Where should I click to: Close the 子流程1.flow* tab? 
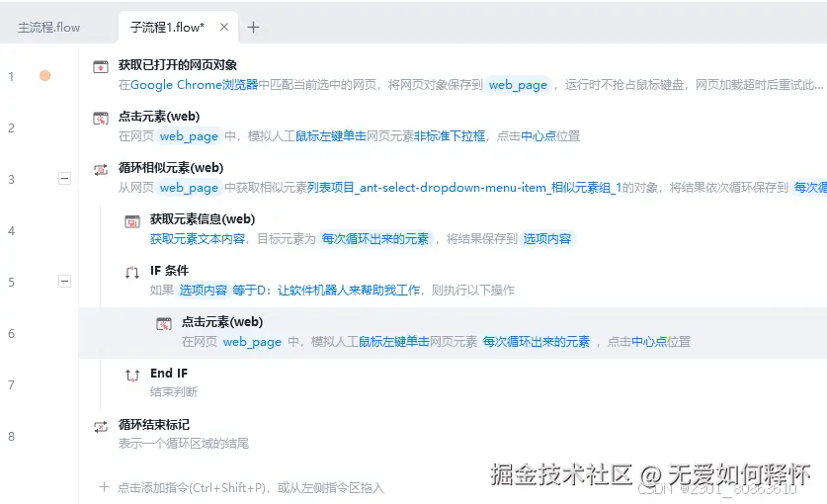(x=224, y=27)
